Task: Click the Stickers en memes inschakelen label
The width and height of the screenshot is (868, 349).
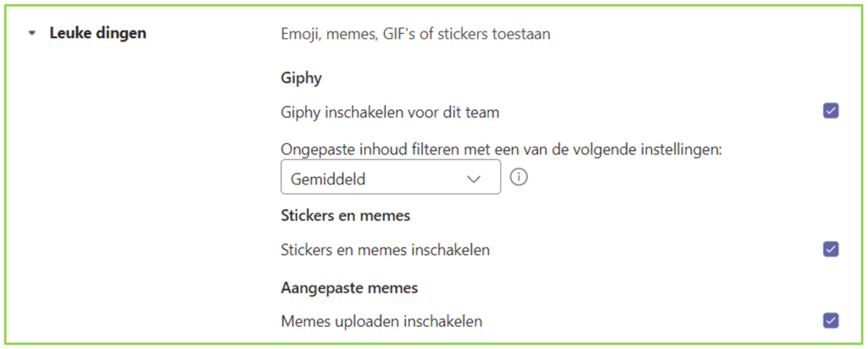Action: tap(386, 250)
